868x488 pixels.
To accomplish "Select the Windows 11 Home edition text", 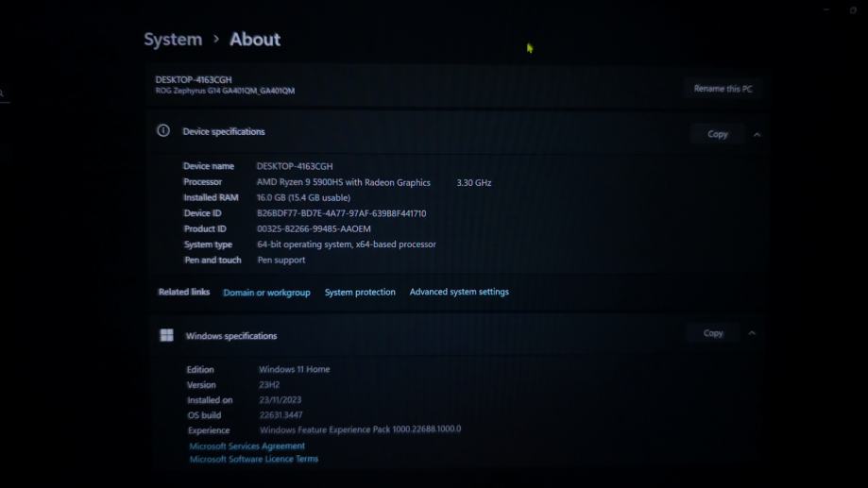I will click(294, 369).
